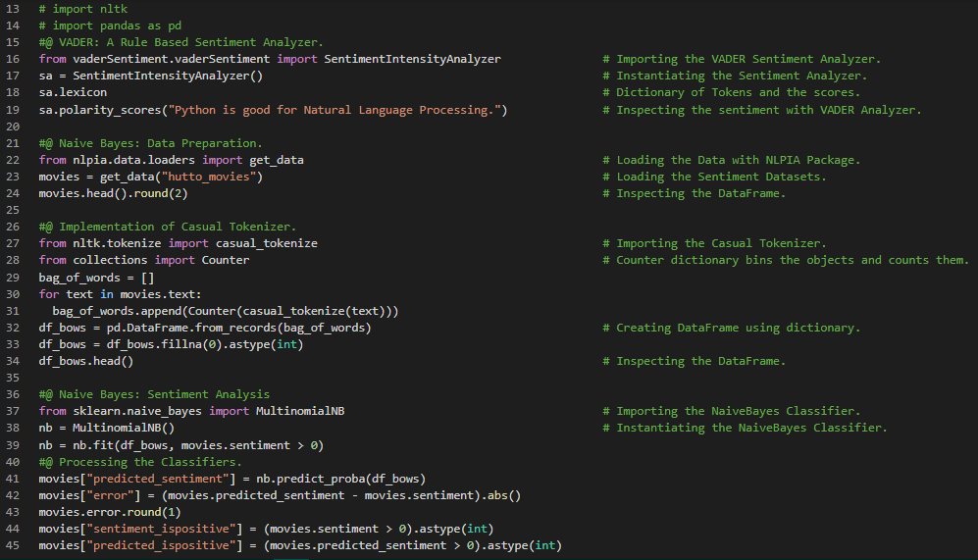This screenshot has height=560, width=978.
Task: Select 'sa.lexicon' on line 18
Action: coord(73,92)
